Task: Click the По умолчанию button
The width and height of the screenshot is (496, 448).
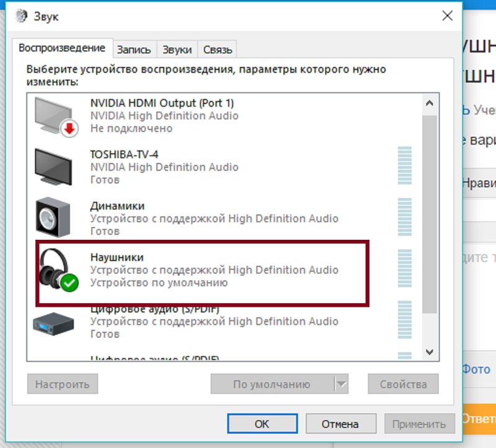Action: (x=272, y=384)
